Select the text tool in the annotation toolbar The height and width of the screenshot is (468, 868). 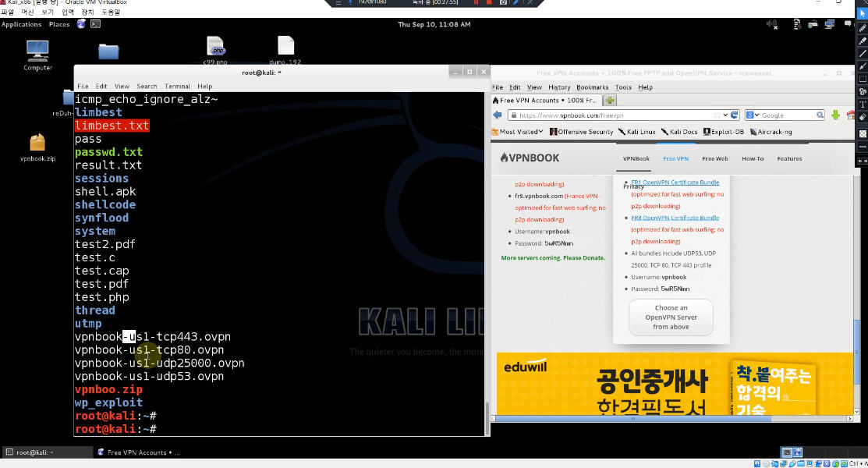click(862, 105)
